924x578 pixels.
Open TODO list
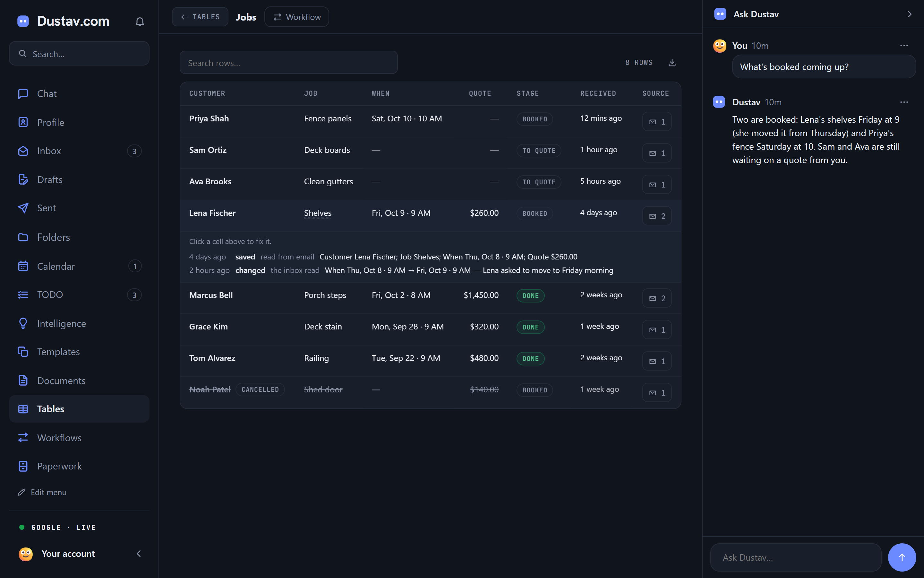tap(79, 295)
